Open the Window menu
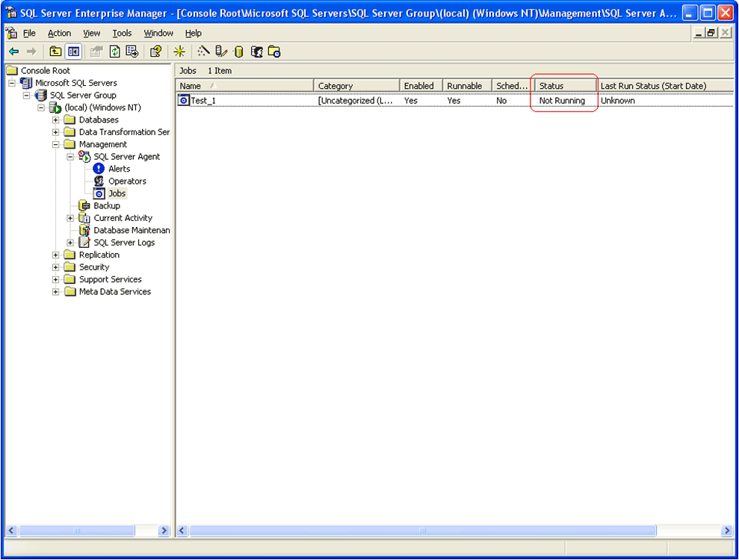 [x=158, y=33]
